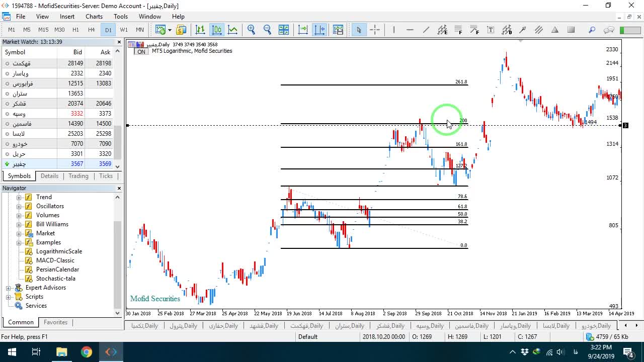Select the equidistant channel tool (E)

pyautogui.click(x=442, y=30)
